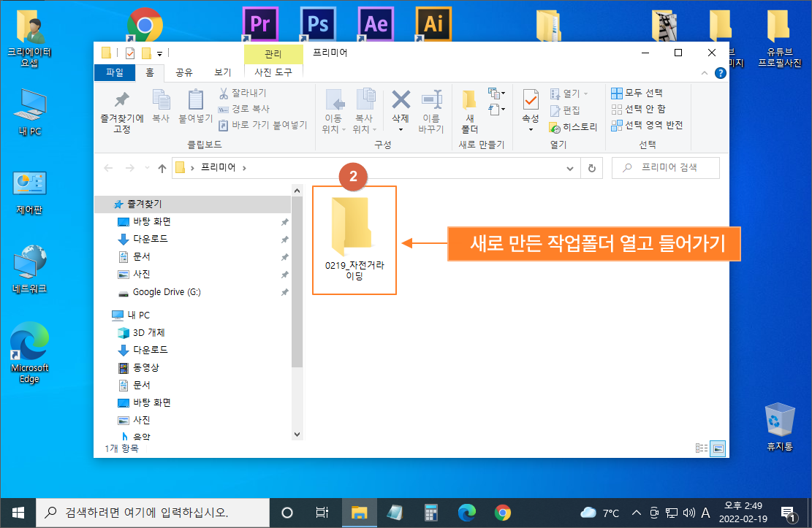Viewport: 812px width, 528px height.
Task: Click the volume speaker tray icon
Action: tap(688, 513)
